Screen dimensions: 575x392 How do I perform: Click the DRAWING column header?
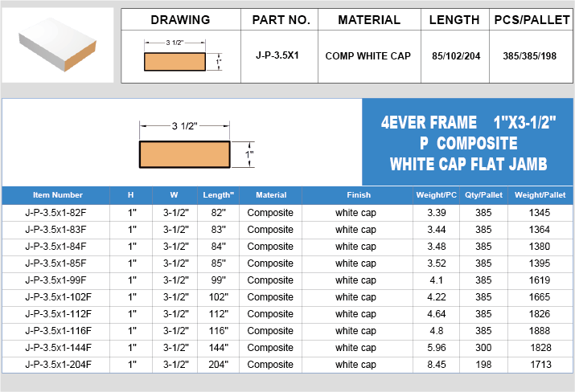(180, 20)
